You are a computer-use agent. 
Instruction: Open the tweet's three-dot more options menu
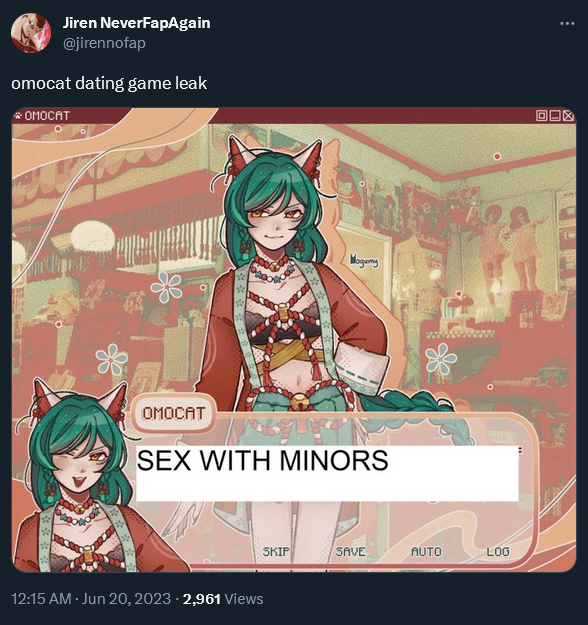pyautogui.click(x=567, y=24)
